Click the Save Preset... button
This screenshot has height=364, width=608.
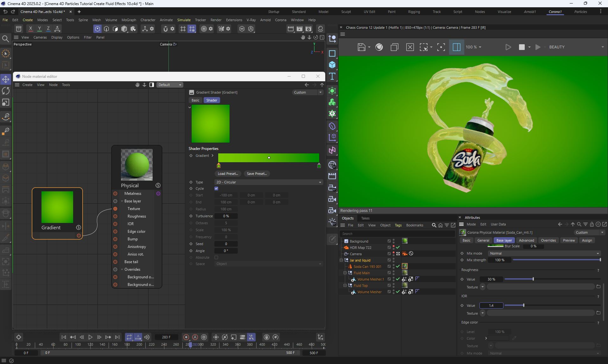pos(256,174)
